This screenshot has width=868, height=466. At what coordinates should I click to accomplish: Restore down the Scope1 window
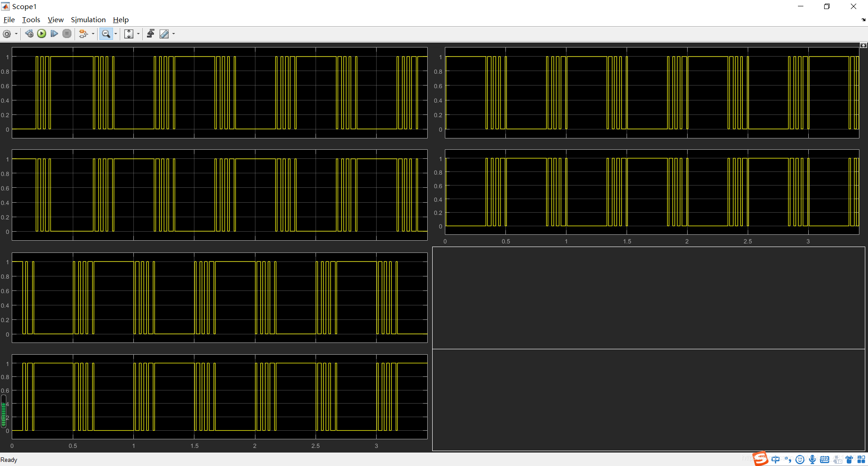[x=827, y=6]
